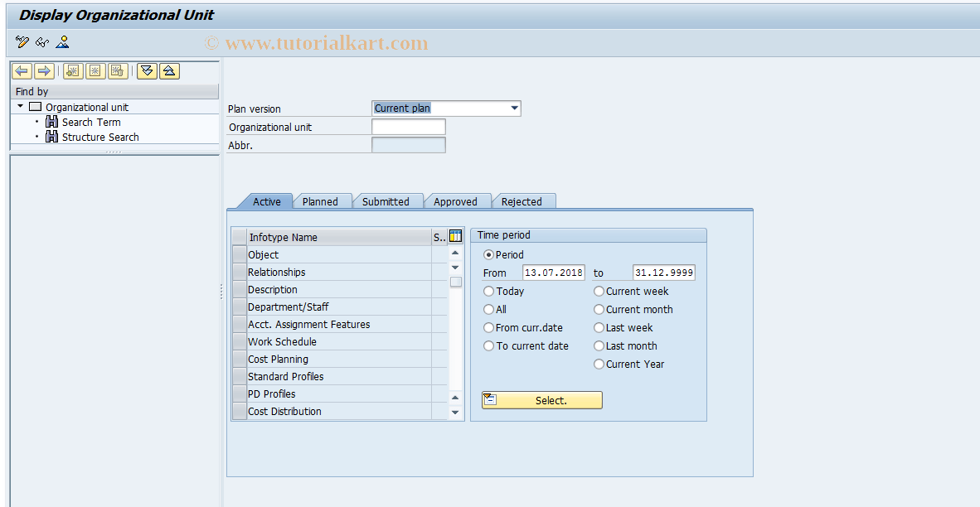Enable the Last week time period
980x507 pixels.
click(599, 327)
